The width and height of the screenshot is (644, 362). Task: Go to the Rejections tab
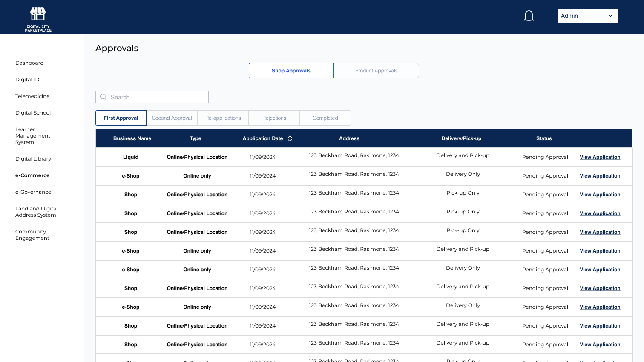tap(274, 118)
